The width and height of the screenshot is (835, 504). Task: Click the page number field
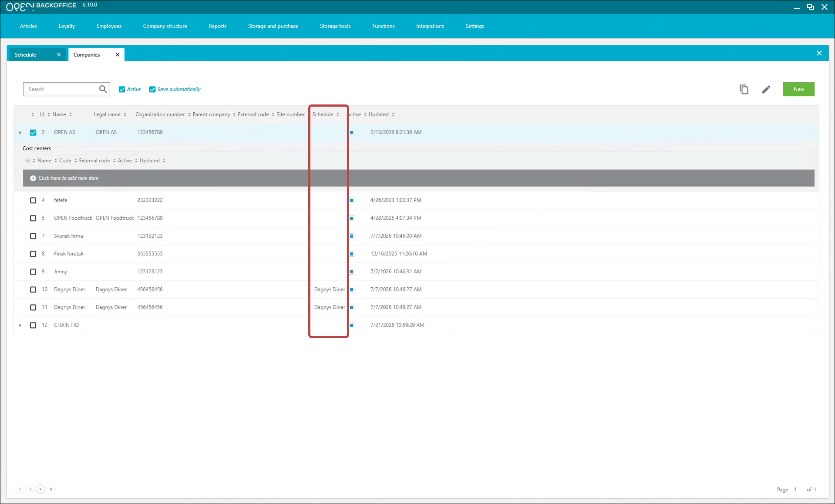(796, 490)
